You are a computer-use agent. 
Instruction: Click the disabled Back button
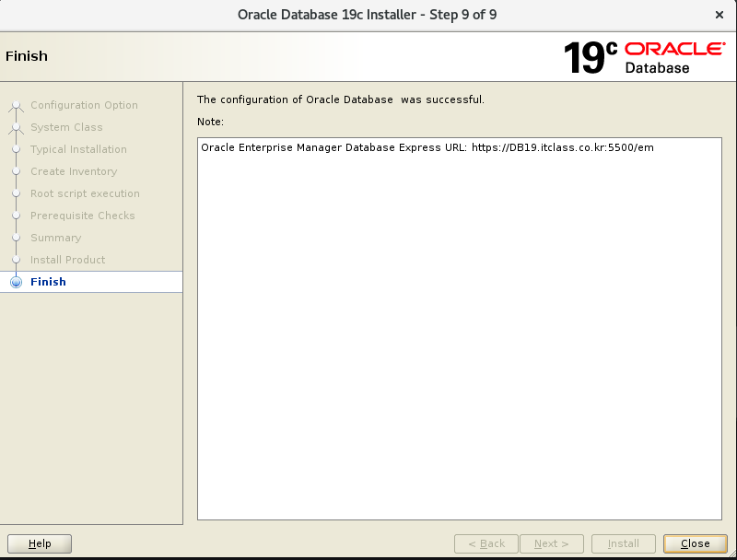tap(486, 543)
